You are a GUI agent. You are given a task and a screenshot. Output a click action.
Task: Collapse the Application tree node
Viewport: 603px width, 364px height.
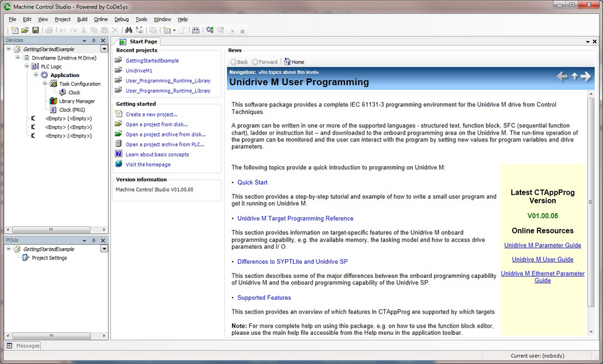tap(36, 75)
